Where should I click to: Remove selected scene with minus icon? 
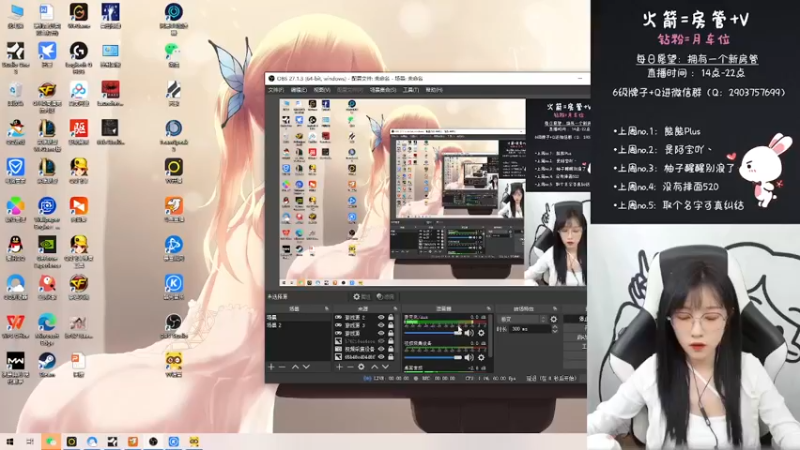pos(282,367)
